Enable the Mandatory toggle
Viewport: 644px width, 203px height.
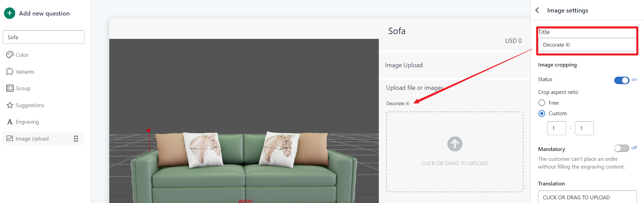pos(622,148)
